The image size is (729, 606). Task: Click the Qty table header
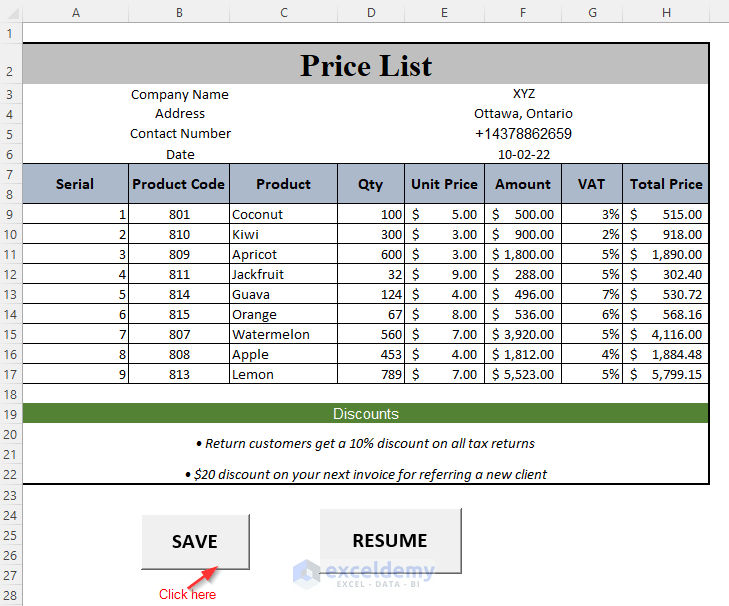(x=371, y=184)
